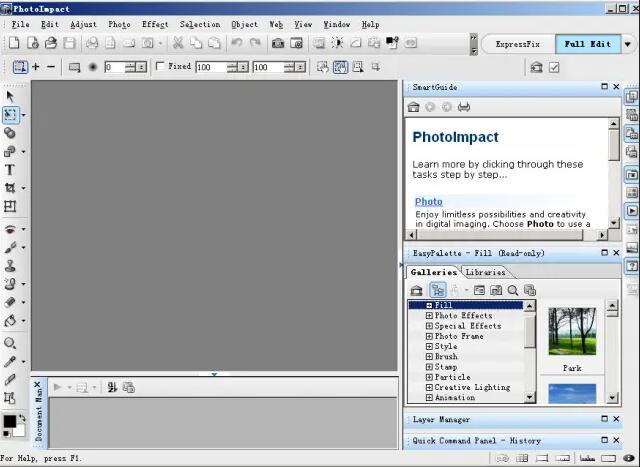Click the foreground black color swatch
The height and width of the screenshot is (467, 640).
(x=9, y=421)
